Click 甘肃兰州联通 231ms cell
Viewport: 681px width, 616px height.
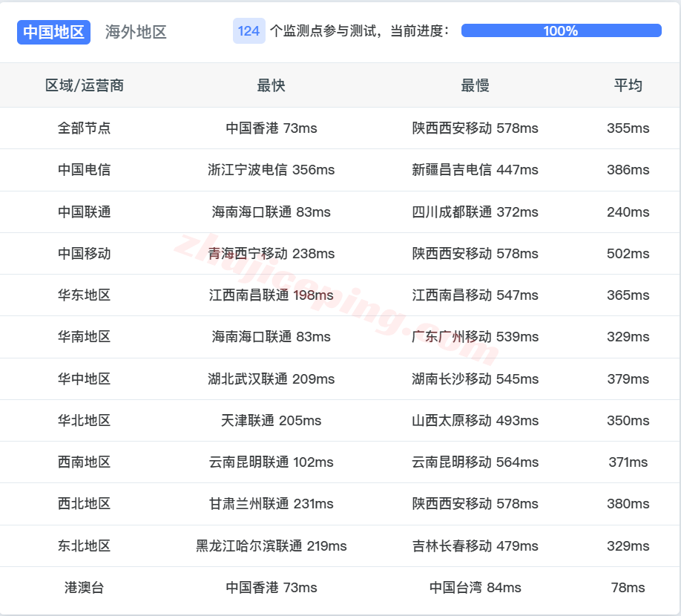pyautogui.click(x=272, y=504)
